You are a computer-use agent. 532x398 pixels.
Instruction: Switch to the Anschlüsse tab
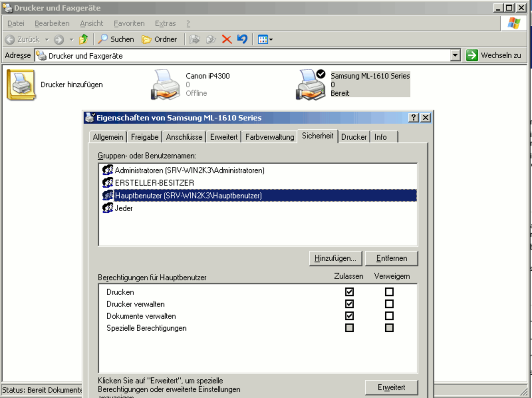(184, 137)
